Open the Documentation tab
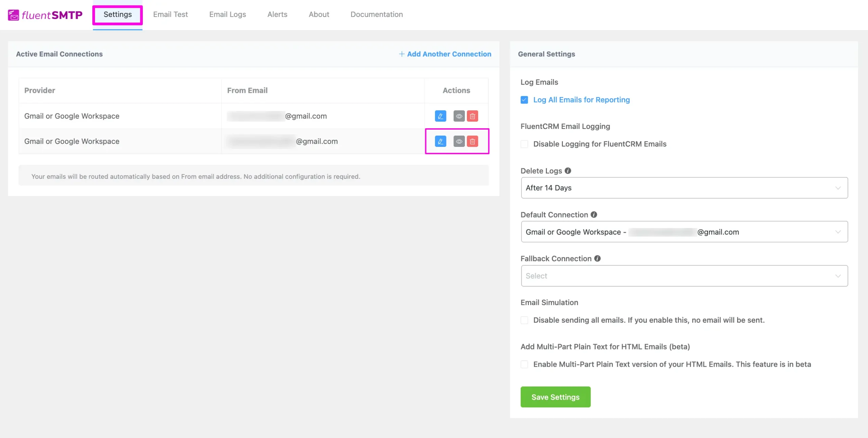 click(x=376, y=15)
